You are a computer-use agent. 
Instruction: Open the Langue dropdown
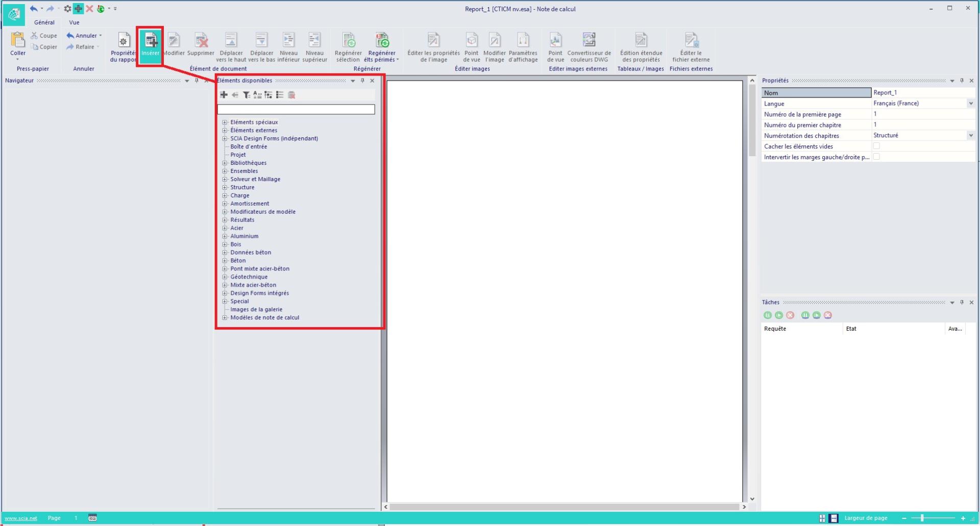(x=970, y=104)
